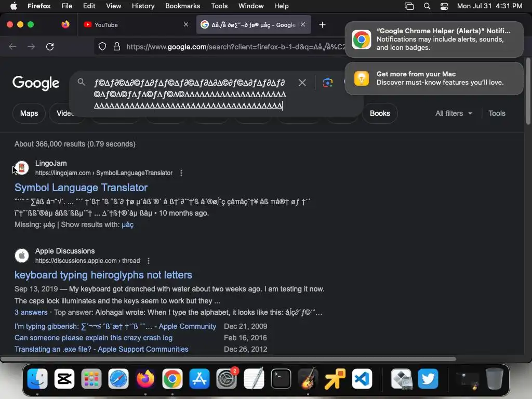Open a new tab with plus button
Image resolution: width=532 pixels, height=399 pixels.
pyautogui.click(x=322, y=25)
